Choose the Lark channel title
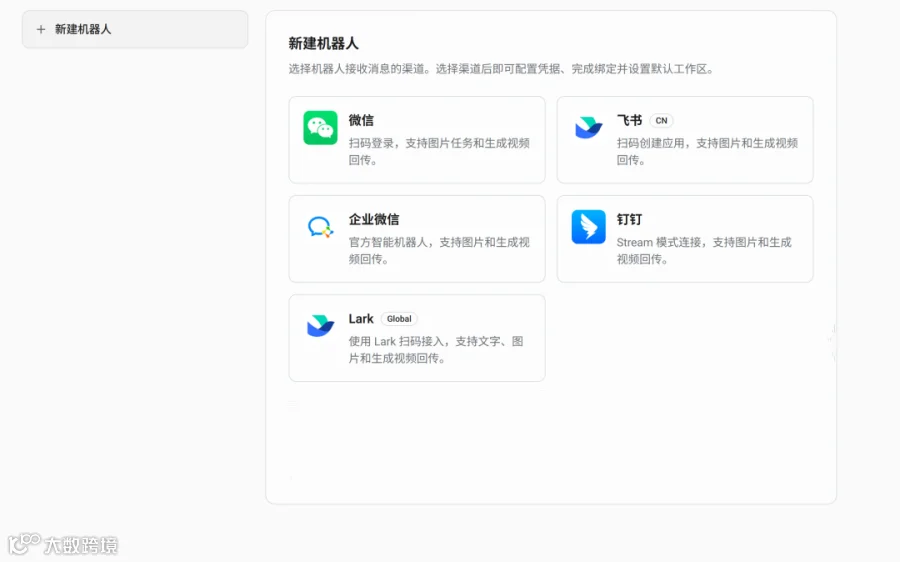Viewport: 900px width, 562px height. (x=361, y=319)
